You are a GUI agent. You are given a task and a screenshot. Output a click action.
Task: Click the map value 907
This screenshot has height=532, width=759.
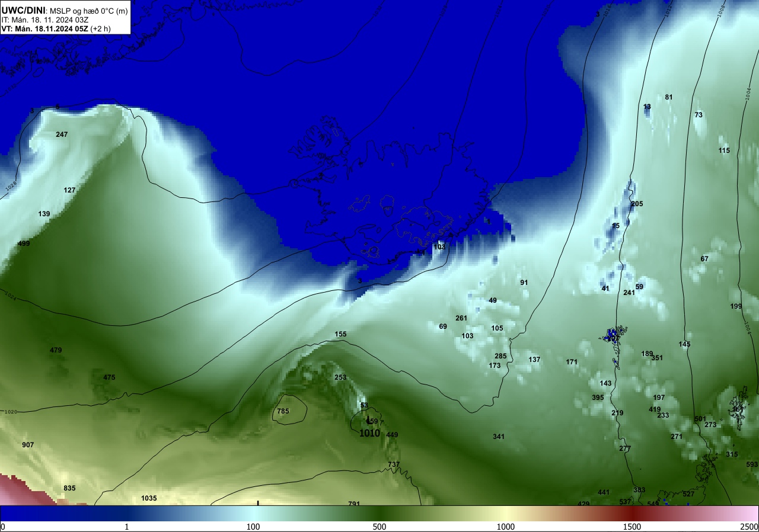[28, 445]
